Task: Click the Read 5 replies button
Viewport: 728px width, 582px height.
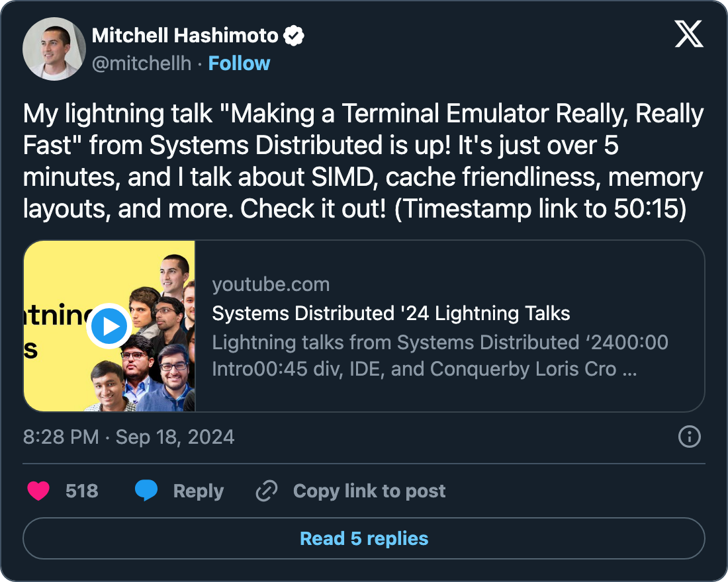Action: [x=364, y=538]
